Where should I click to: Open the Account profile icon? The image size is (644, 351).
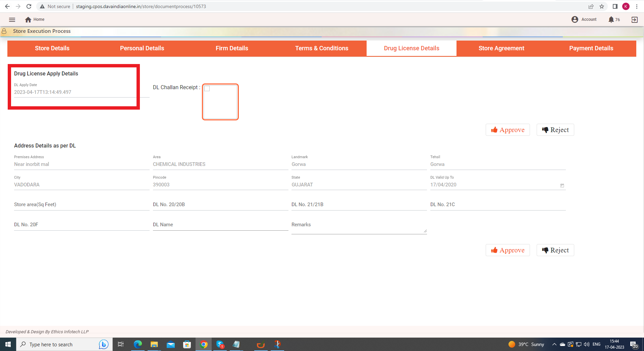point(575,19)
